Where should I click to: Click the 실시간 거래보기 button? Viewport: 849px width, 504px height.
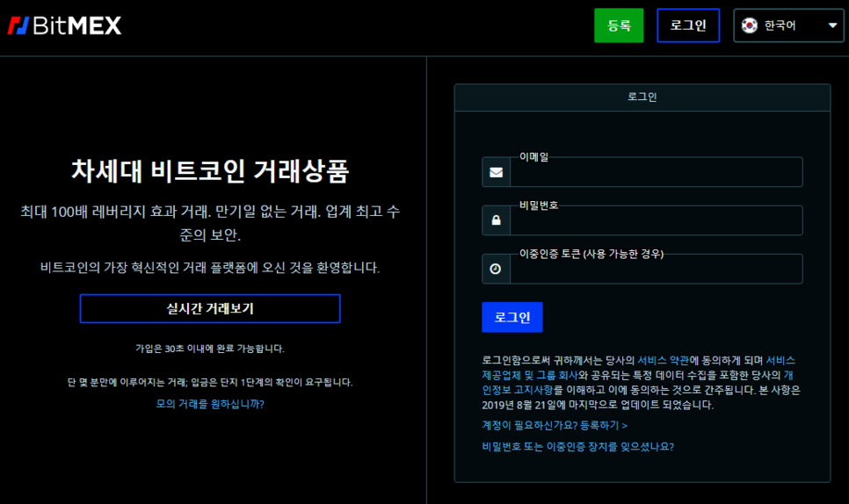pos(210,309)
